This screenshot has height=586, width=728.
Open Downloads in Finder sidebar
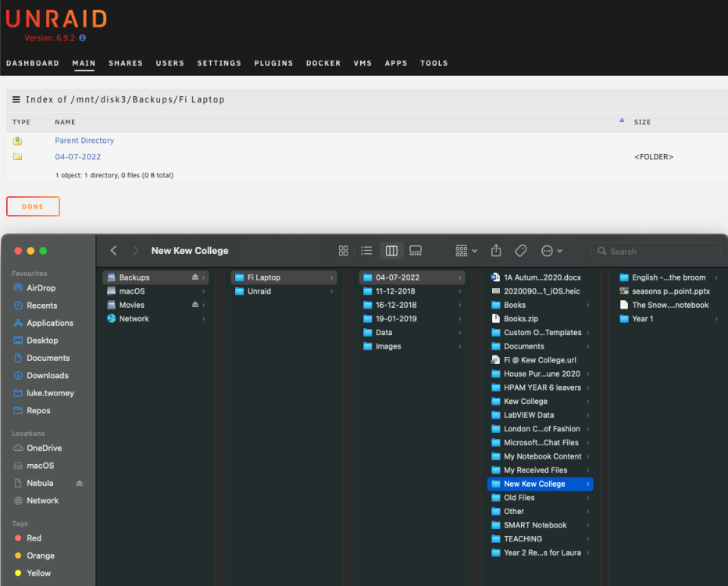(48, 376)
